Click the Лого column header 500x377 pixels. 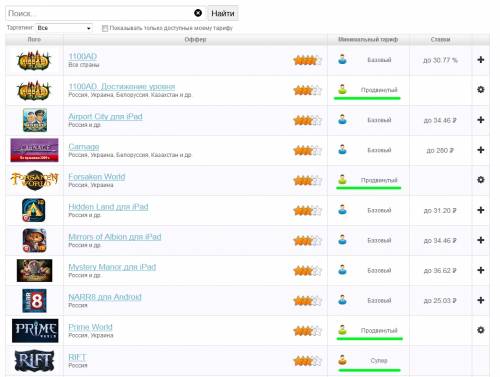coord(34,39)
